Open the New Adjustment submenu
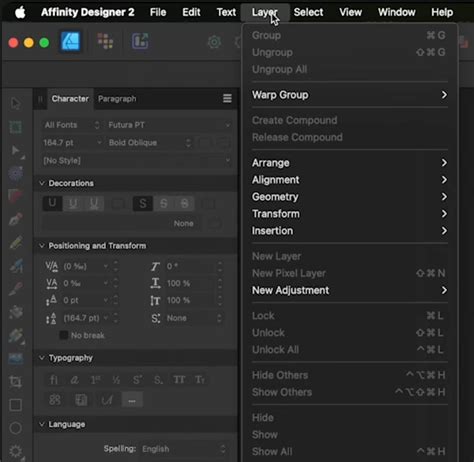The height and width of the screenshot is (462, 474). [x=349, y=290]
